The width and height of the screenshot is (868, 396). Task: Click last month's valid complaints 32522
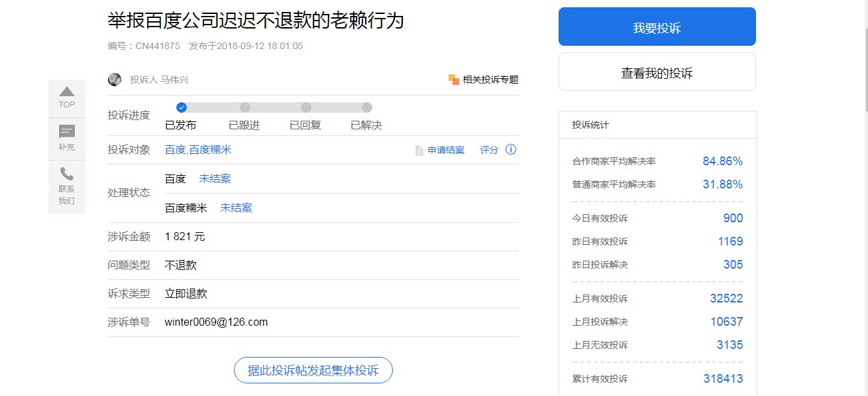tap(726, 298)
